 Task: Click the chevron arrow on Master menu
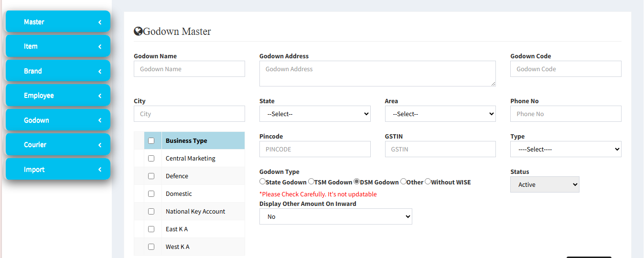[100, 22]
